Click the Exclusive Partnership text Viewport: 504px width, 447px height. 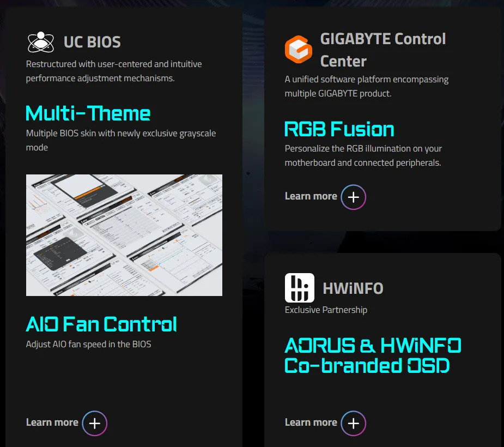click(326, 310)
